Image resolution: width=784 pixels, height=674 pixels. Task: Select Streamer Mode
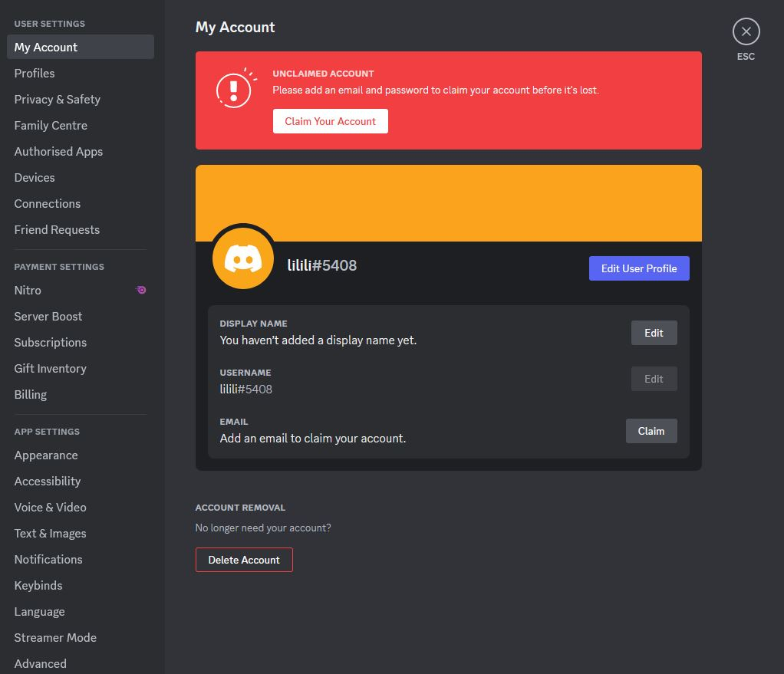pyautogui.click(x=81, y=637)
